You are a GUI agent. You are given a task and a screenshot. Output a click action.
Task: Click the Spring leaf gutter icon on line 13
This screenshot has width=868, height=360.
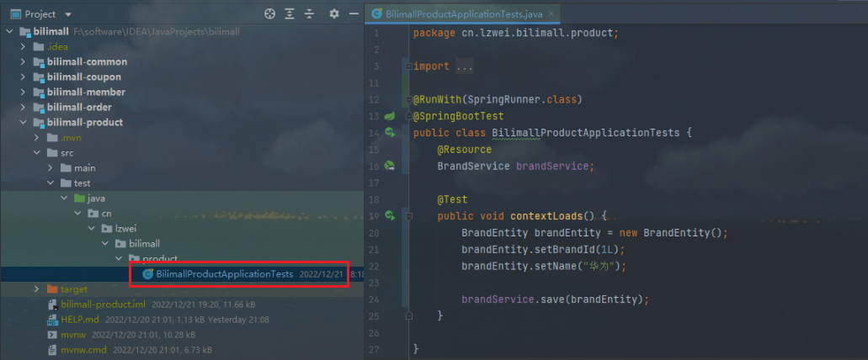click(389, 116)
